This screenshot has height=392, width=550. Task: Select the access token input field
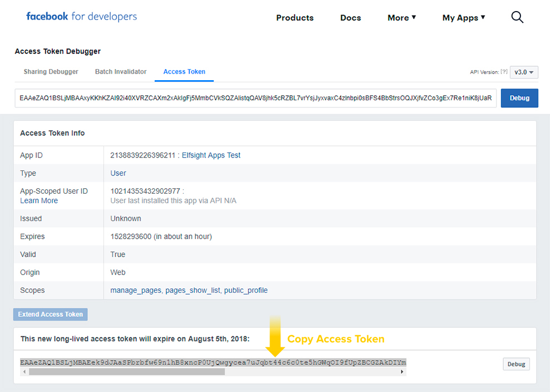(x=256, y=97)
